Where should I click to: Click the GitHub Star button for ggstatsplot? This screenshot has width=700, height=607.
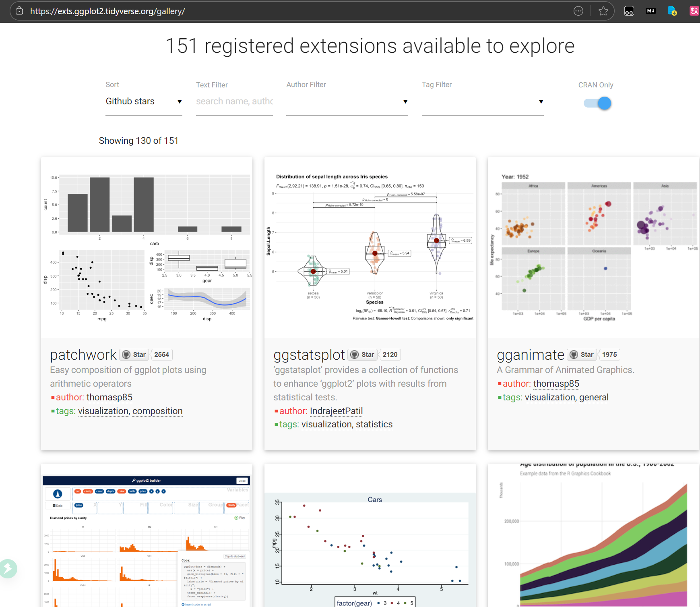tap(363, 354)
